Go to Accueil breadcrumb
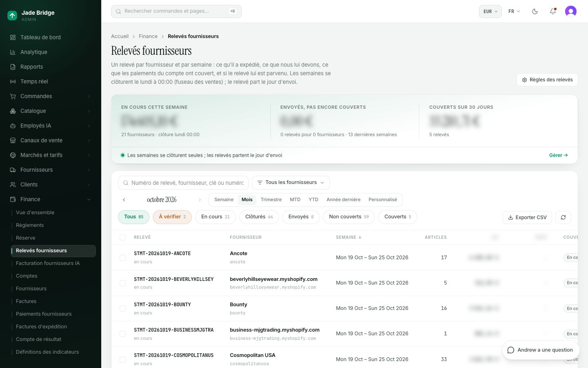The image size is (588, 368). 120,36
